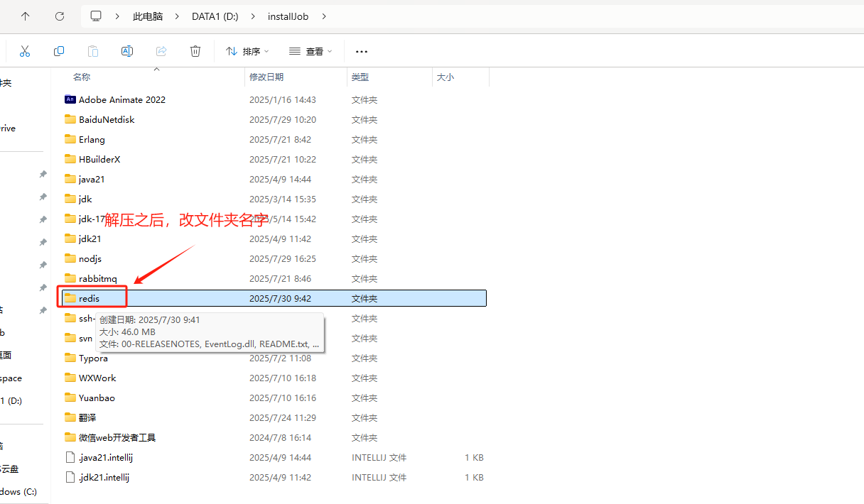Expand chevron after DATA1 (D:) breadcrumb

point(252,16)
